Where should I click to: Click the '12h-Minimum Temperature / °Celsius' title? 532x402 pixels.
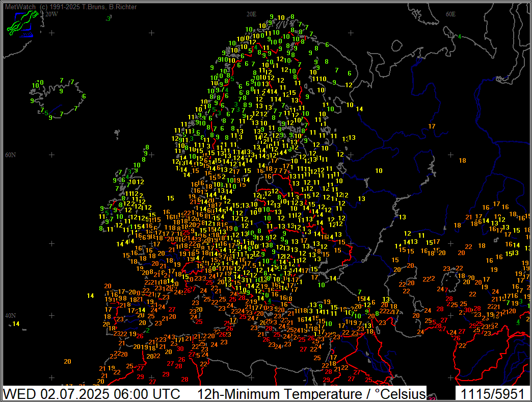point(311,394)
